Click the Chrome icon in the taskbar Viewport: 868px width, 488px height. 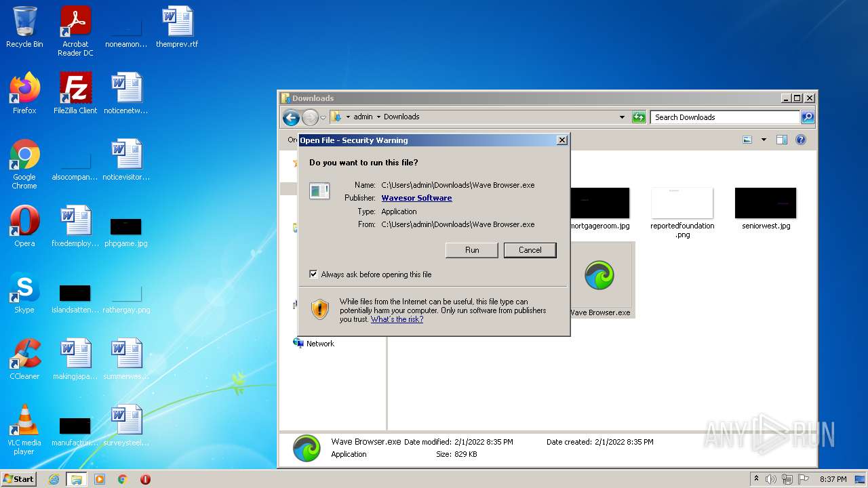(x=123, y=479)
